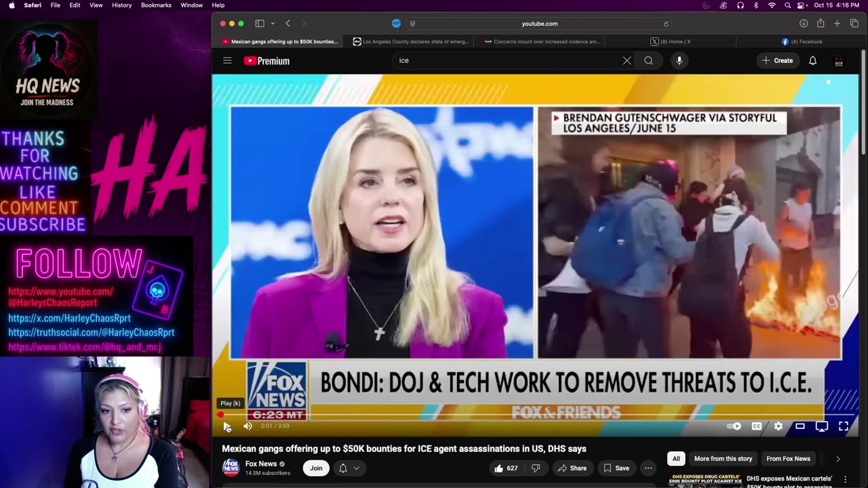Screen dimensions: 868x488
Task: Switch to Los Angeles County tab
Action: click(410, 41)
